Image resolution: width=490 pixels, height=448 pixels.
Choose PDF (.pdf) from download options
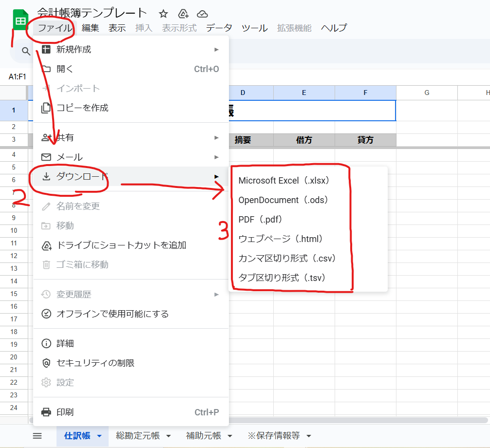tap(260, 220)
